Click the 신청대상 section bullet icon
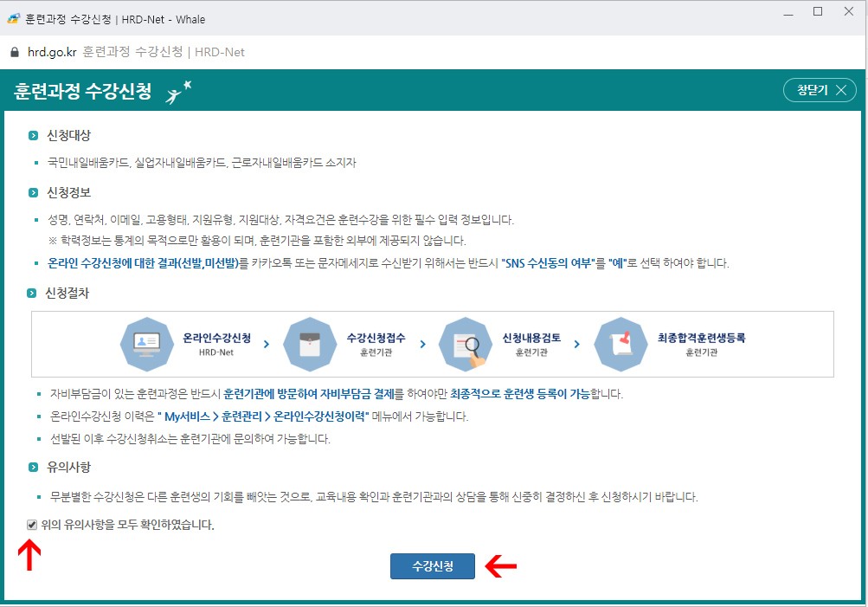Screen dimensions: 868x607 click(x=33, y=136)
